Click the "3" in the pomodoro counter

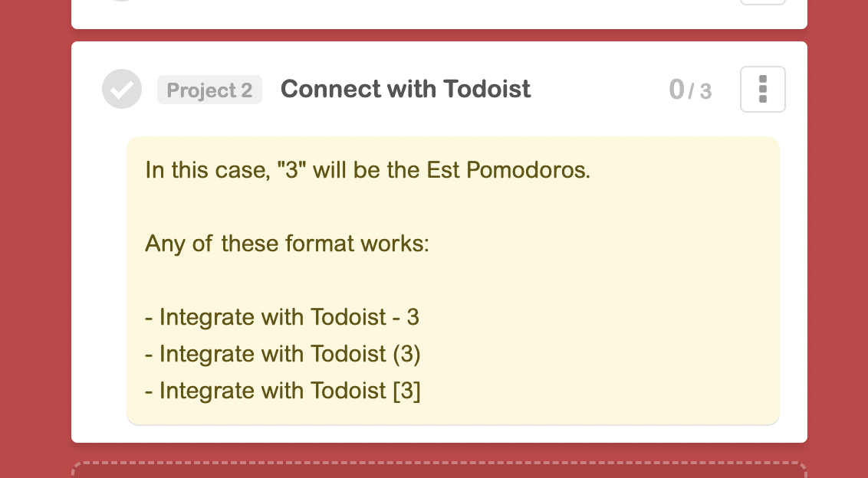pos(705,91)
